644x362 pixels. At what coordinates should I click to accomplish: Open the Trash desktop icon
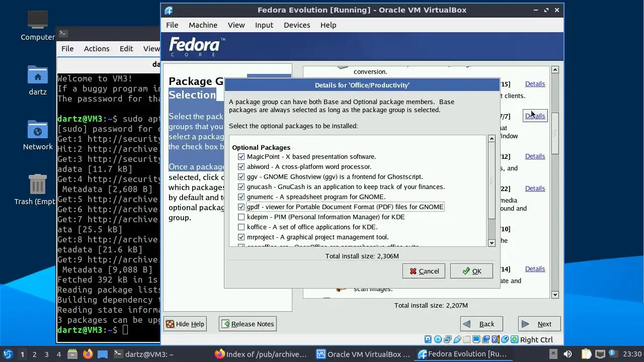[38, 189]
